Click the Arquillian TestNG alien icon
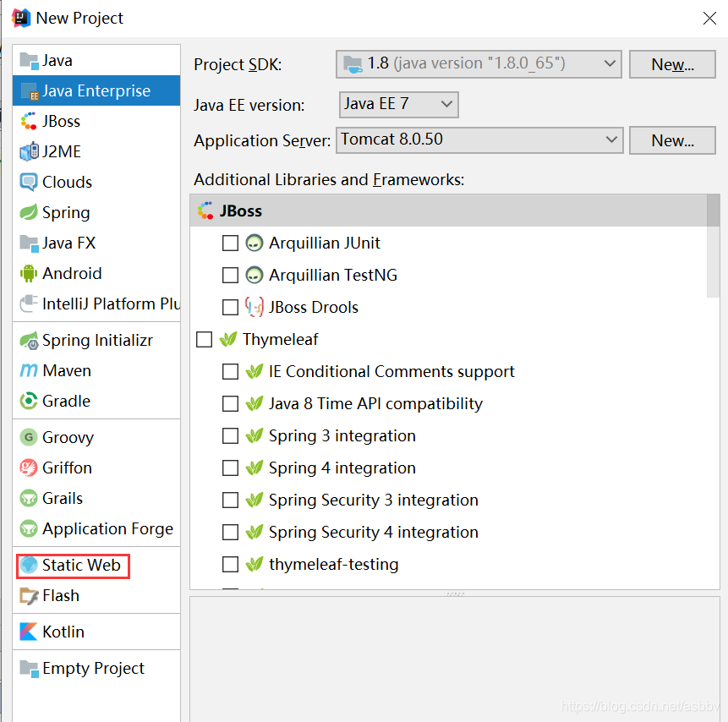 click(255, 275)
